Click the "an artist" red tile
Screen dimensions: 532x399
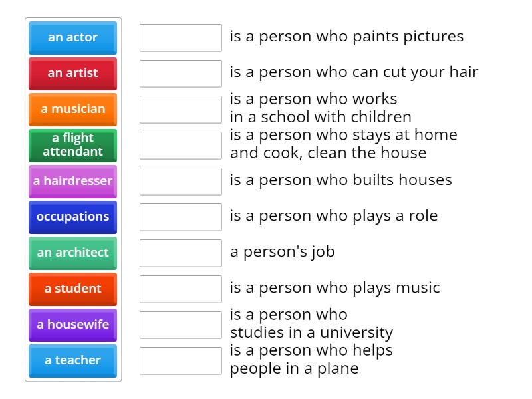pyautogui.click(x=72, y=74)
